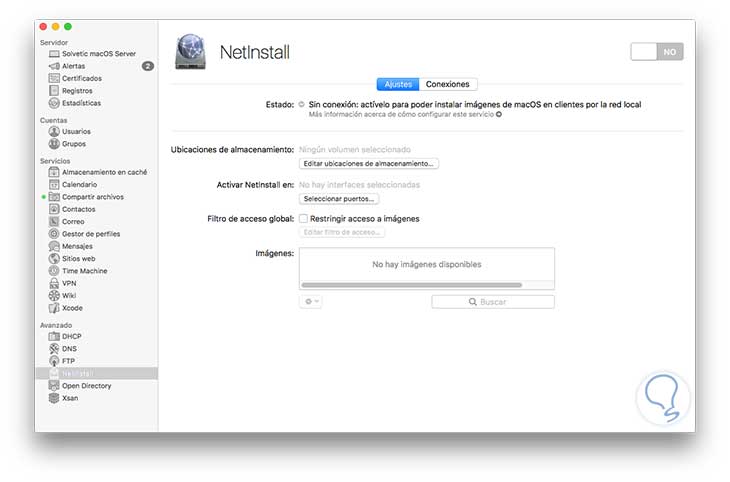
Task: Click Seleccionar puertos button
Action: pyautogui.click(x=339, y=199)
